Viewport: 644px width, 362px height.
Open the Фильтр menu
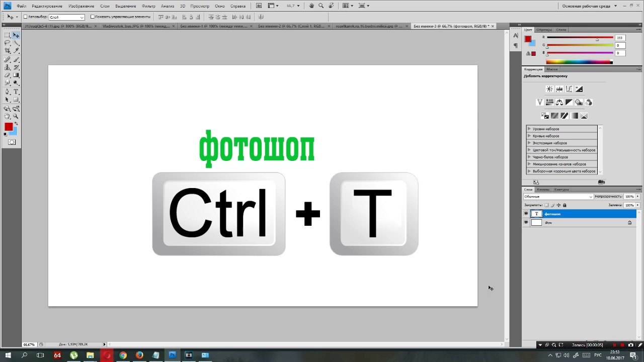click(x=148, y=6)
